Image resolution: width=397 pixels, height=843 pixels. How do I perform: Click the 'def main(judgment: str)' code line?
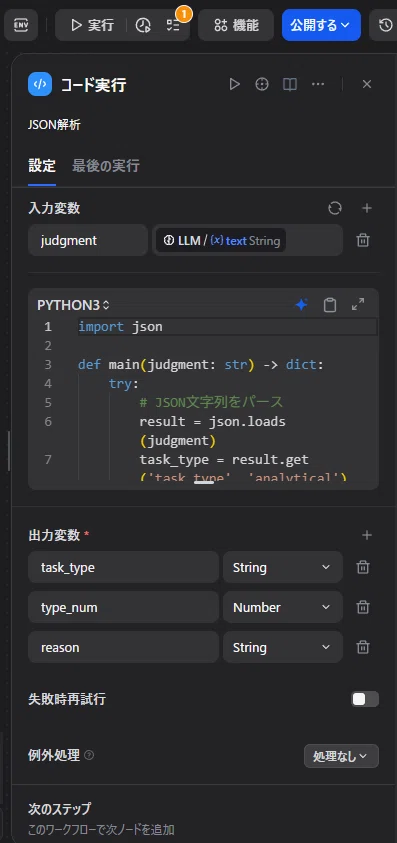pyautogui.click(x=201, y=365)
